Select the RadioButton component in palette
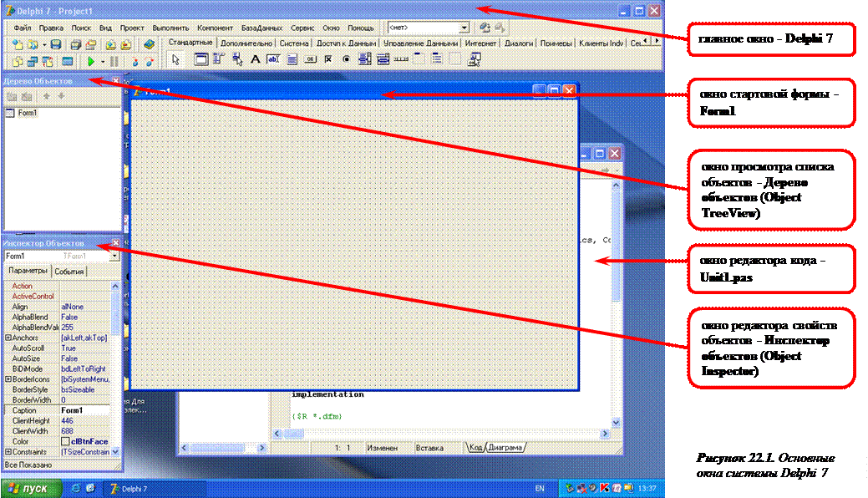868x498 pixels. pos(346,59)
